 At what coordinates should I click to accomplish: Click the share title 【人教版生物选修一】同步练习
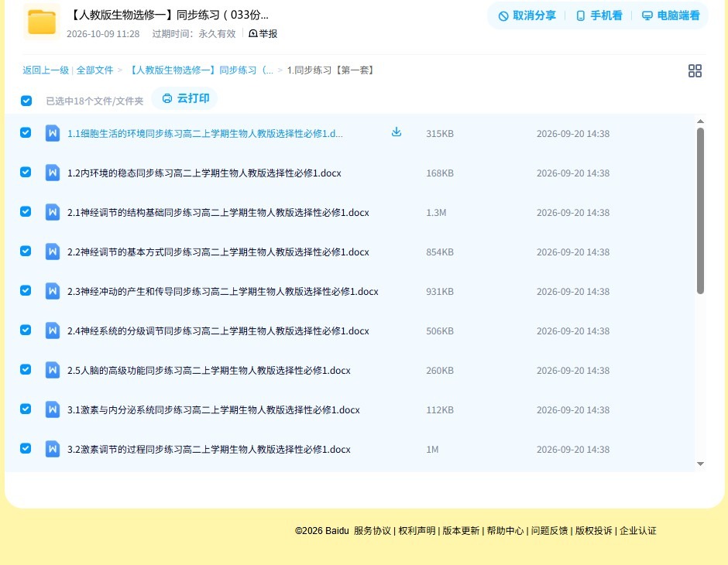[x=170, y=15]
